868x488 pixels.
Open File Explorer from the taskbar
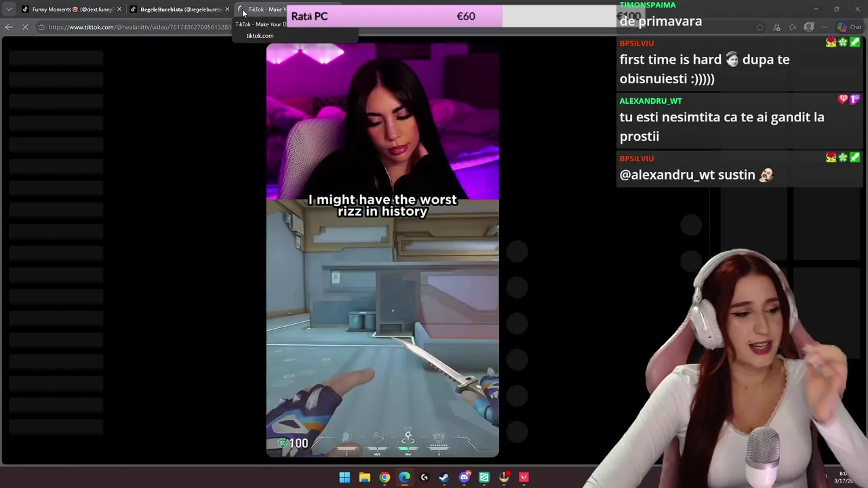coord(364,477)
